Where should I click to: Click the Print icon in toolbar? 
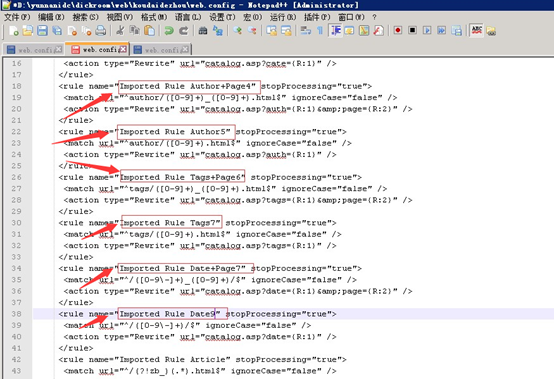101,31
